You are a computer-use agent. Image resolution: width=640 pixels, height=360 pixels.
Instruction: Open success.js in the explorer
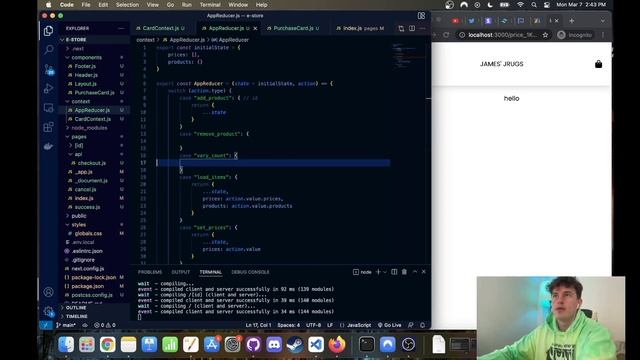87,207
